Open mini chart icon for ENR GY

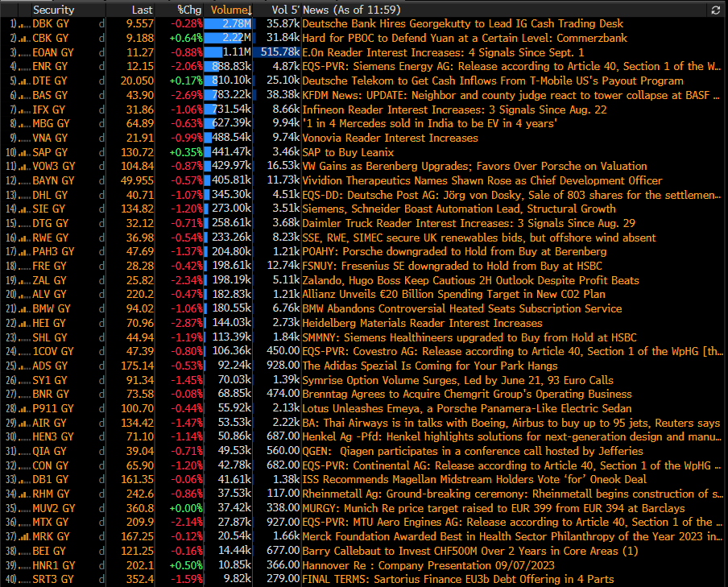pos(25,68)
